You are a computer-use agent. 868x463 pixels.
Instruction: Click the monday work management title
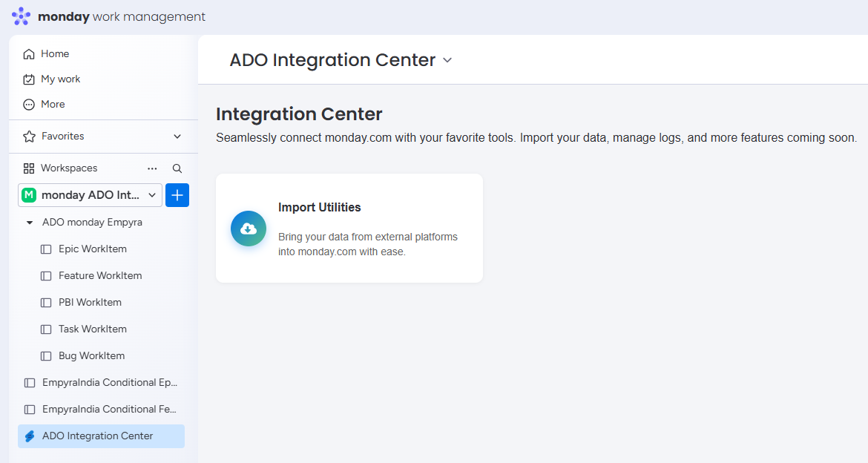click(x=121, y=16)
